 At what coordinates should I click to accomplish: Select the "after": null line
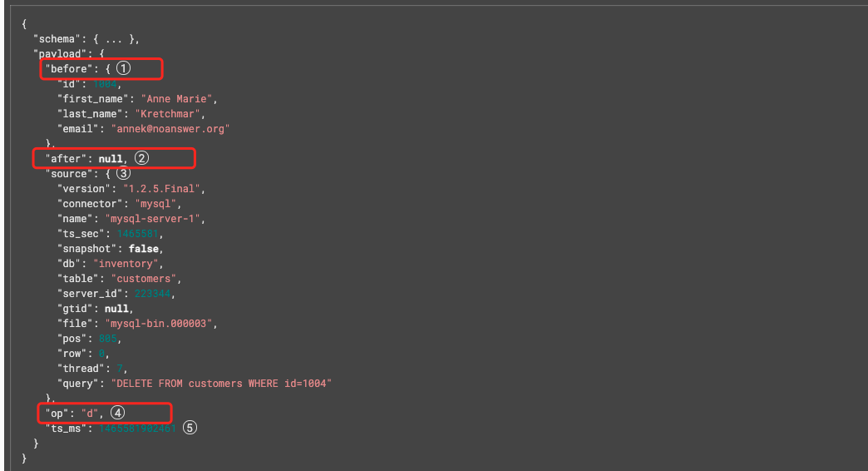86,158
